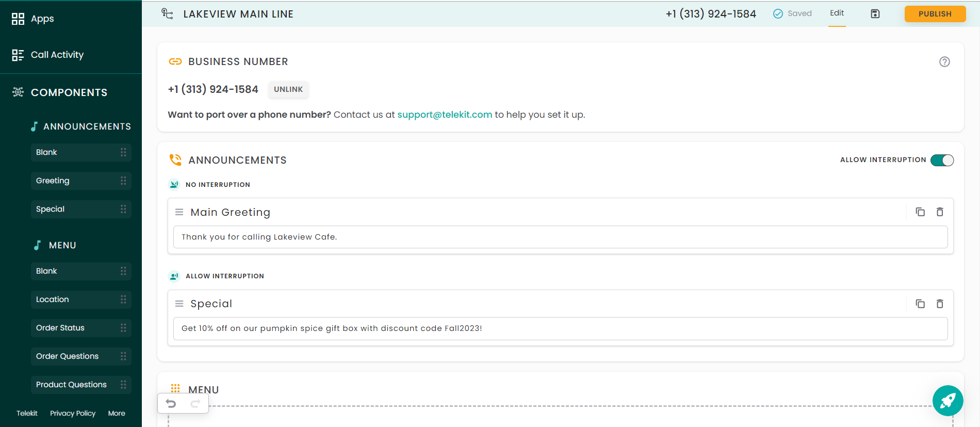Click the save disk icon in header

coord(875,14)
